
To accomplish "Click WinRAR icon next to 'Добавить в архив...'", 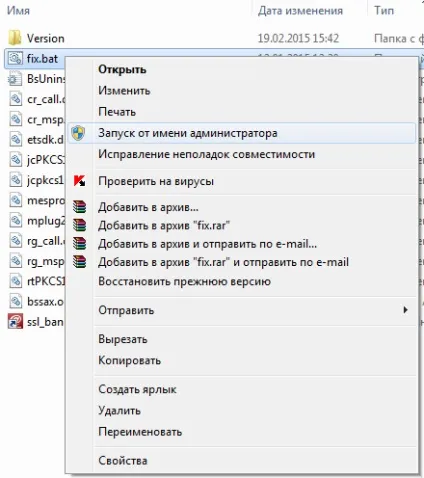I will coord(79,207).
